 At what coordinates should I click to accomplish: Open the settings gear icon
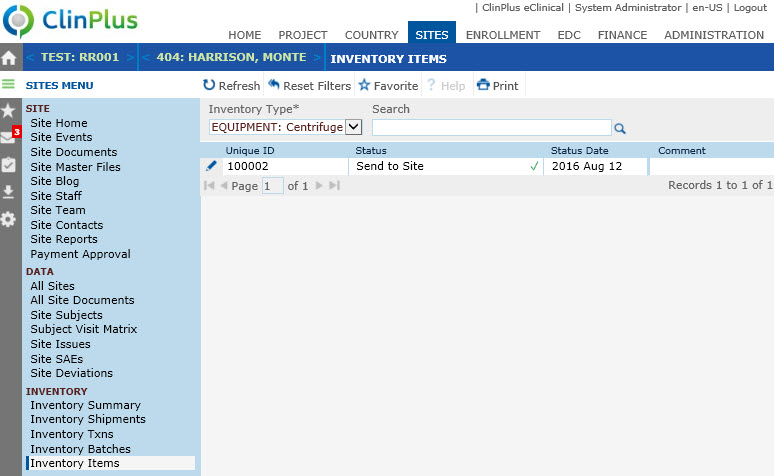pyautogui.click(x=9, y=219)
